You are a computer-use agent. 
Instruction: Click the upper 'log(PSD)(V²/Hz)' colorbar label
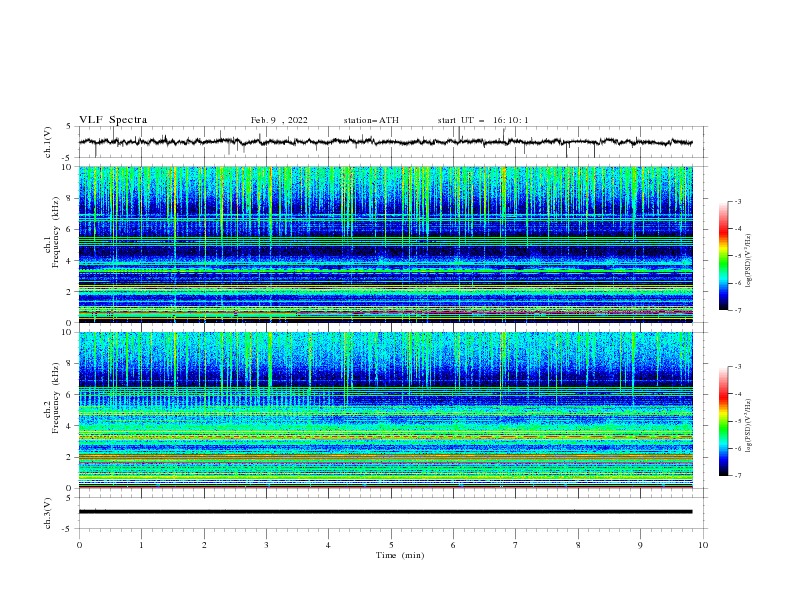[749, 261]
